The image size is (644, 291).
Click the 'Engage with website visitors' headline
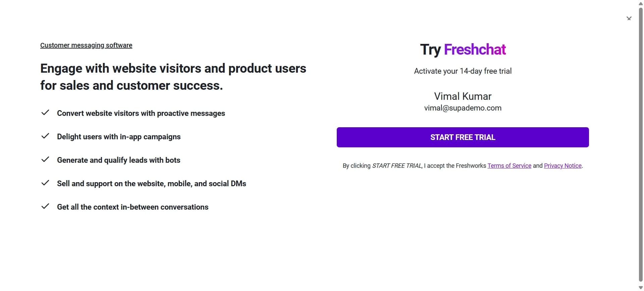tap(173, 77)
